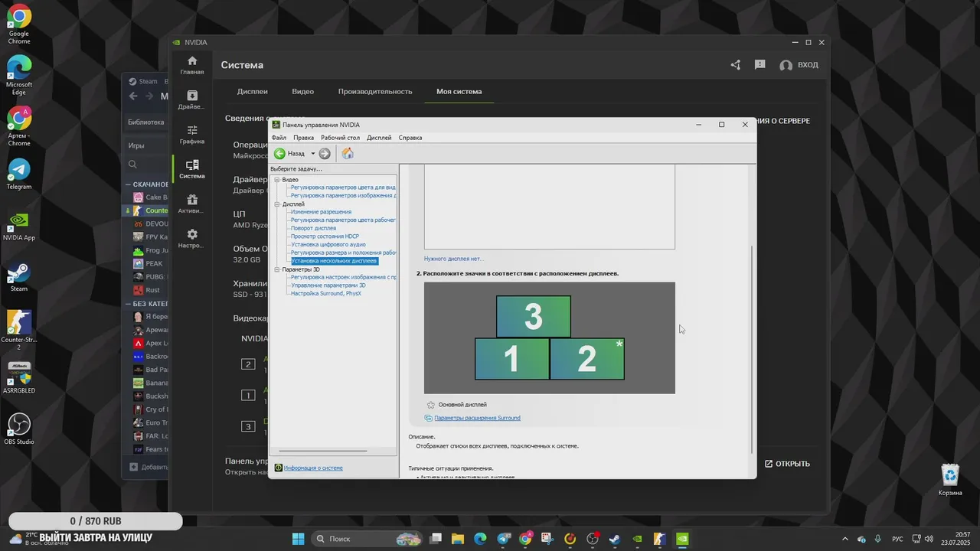Open Графика section in NVIDIA app sidebar
Screen dimensions: 980x551
pyautogui.click(x=192, y=135)
